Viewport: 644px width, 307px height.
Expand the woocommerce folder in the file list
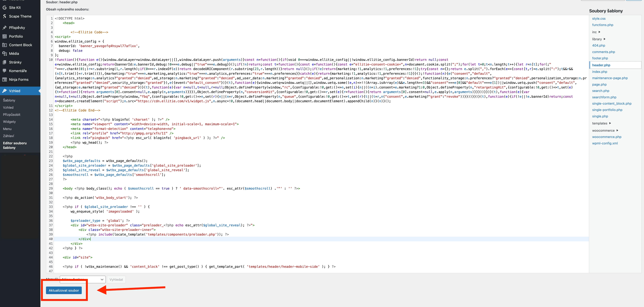[603, 130]
